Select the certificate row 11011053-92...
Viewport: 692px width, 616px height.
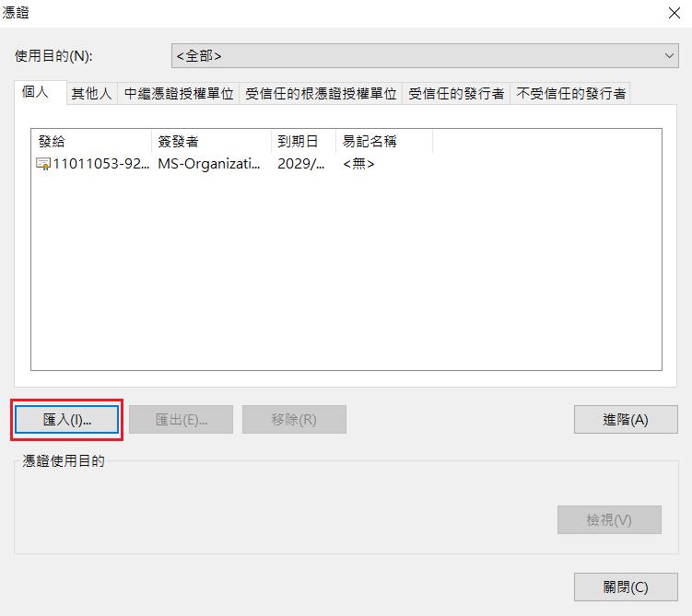pyautogui.click(x=234, y=164)
